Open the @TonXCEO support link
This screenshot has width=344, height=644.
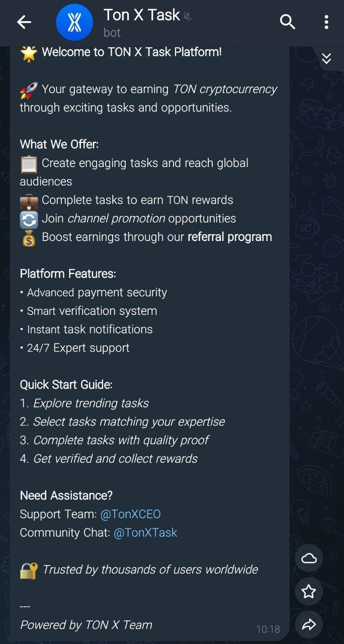coord(131,514)
